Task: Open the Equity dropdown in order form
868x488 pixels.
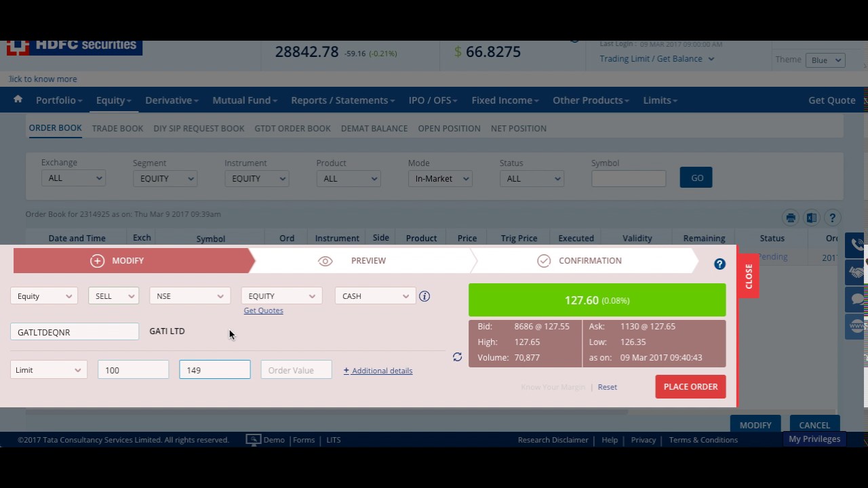Action: coord(43,296)
